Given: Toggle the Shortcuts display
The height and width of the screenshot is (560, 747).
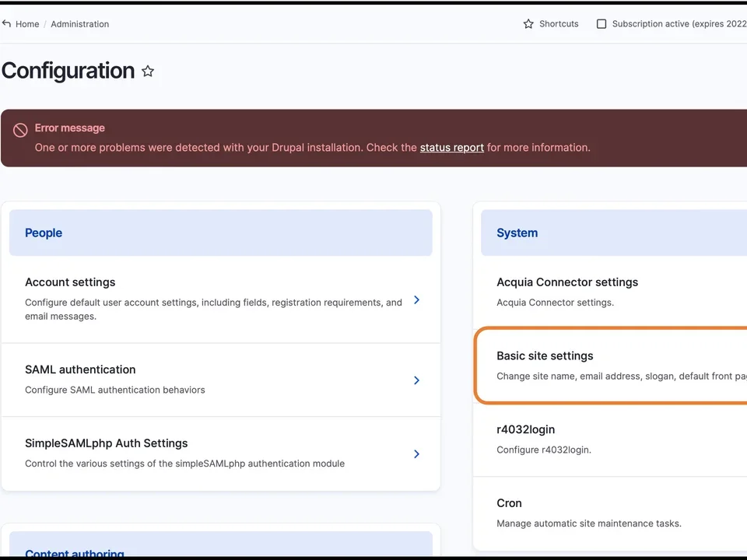Looking at the screenshot, I should pyautogui.click(x=558, y=23).
